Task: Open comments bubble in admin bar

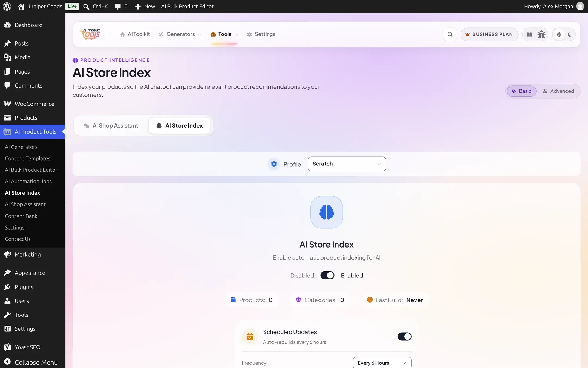Action: [x=121, y=6]
